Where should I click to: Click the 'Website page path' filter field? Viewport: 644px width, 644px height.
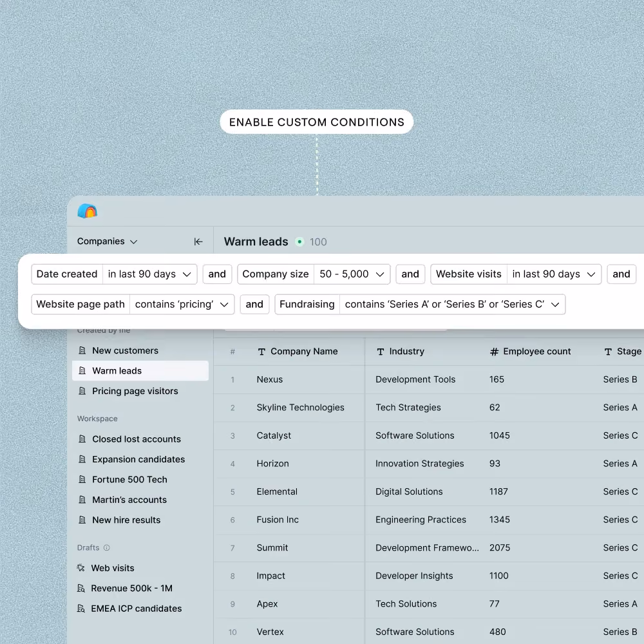coord(80,305)
